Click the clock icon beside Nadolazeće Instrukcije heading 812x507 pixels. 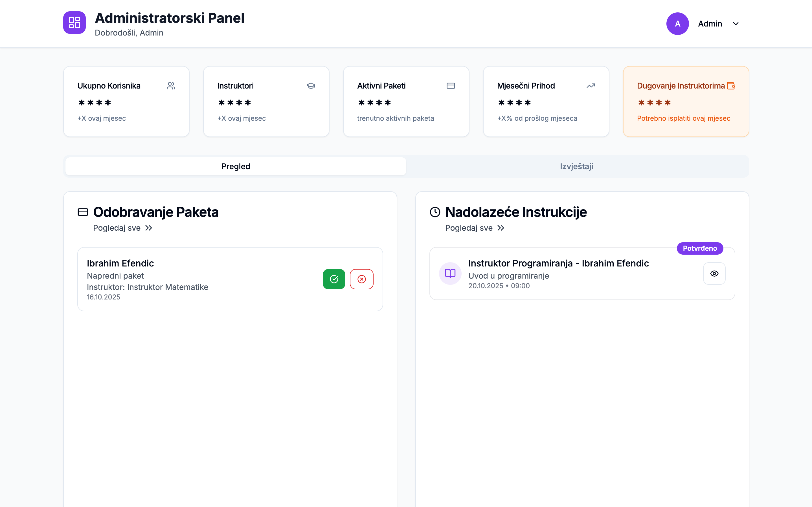point(435,211)
